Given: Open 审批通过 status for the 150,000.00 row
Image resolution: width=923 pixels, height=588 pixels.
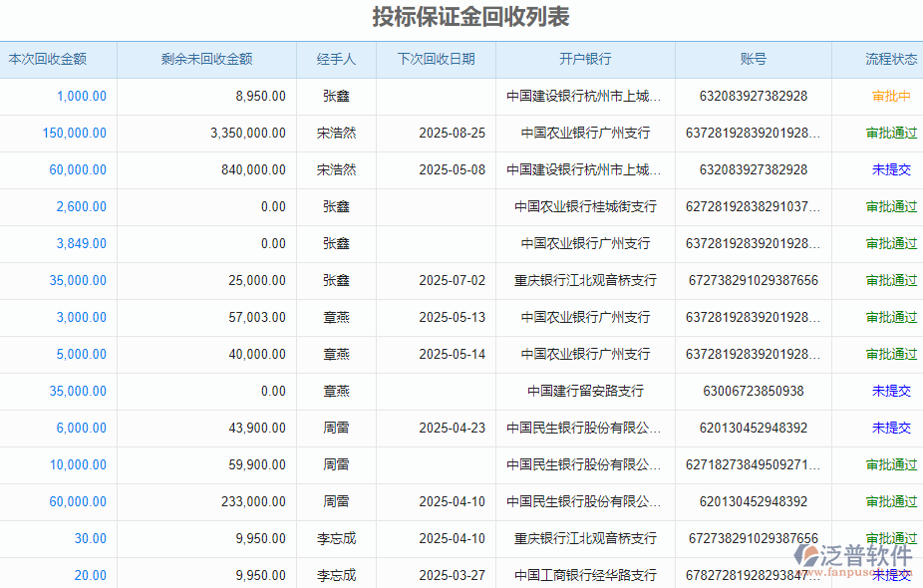Looking at the screenshot, I should pyautogui.click(x=894, y=133).
